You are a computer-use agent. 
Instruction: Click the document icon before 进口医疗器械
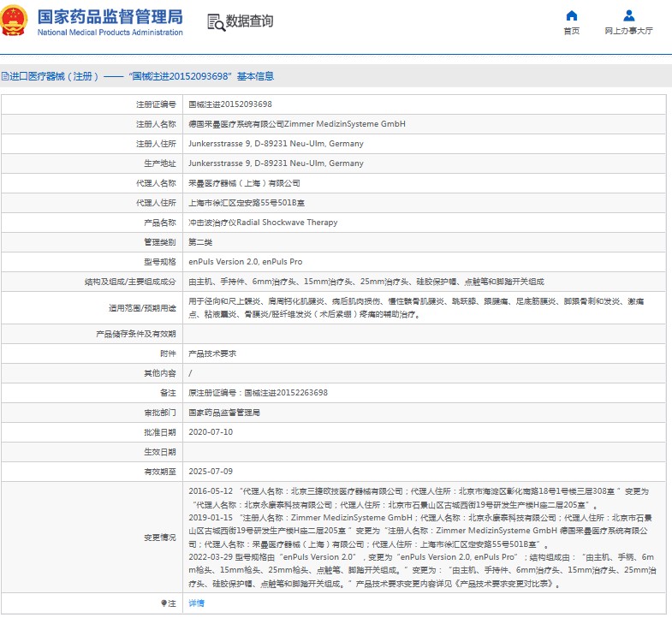(5, 76)
